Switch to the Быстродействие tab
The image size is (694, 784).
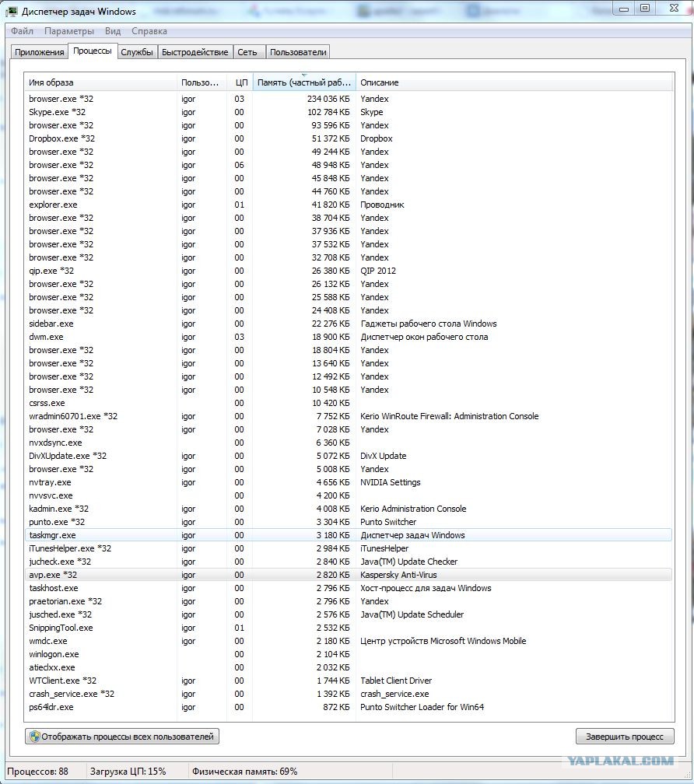pos(195,52)
